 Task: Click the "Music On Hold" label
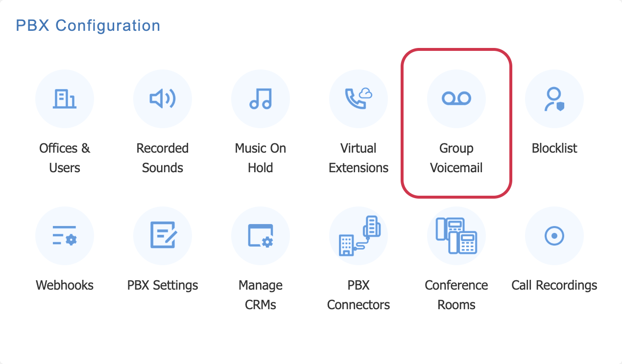click(x=261, y=158)
